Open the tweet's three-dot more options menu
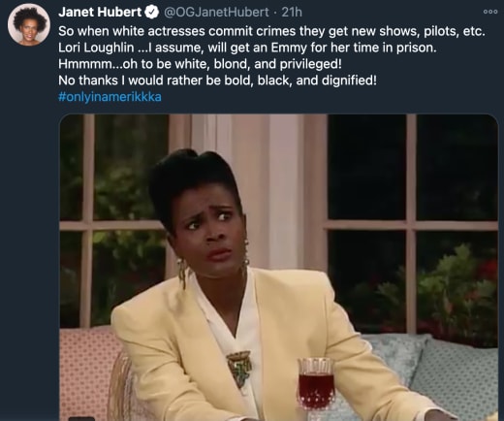 [490, 12]
